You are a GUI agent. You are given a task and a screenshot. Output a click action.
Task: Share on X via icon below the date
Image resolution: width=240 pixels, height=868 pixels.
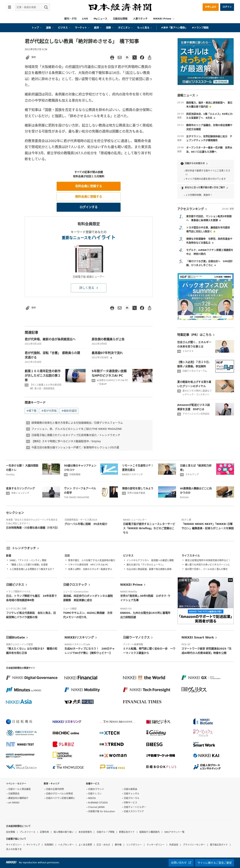135,58
